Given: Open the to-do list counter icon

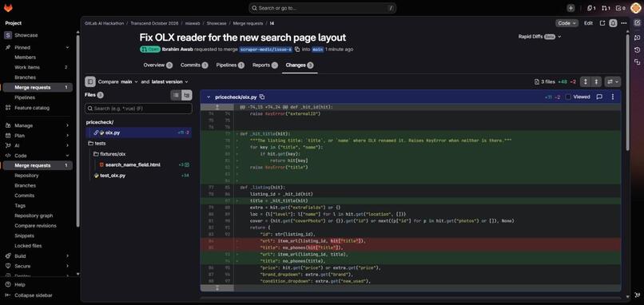Looking at the screenshot, I should (620, 8).
